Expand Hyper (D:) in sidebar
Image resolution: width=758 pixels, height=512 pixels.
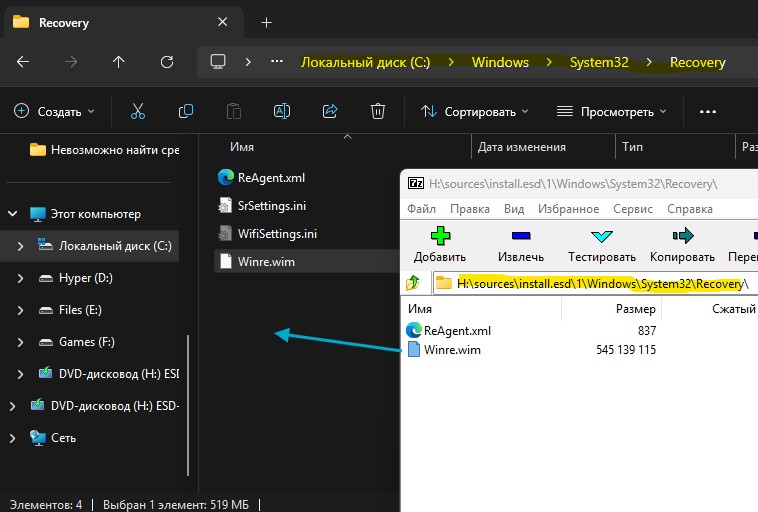[20, 278]
